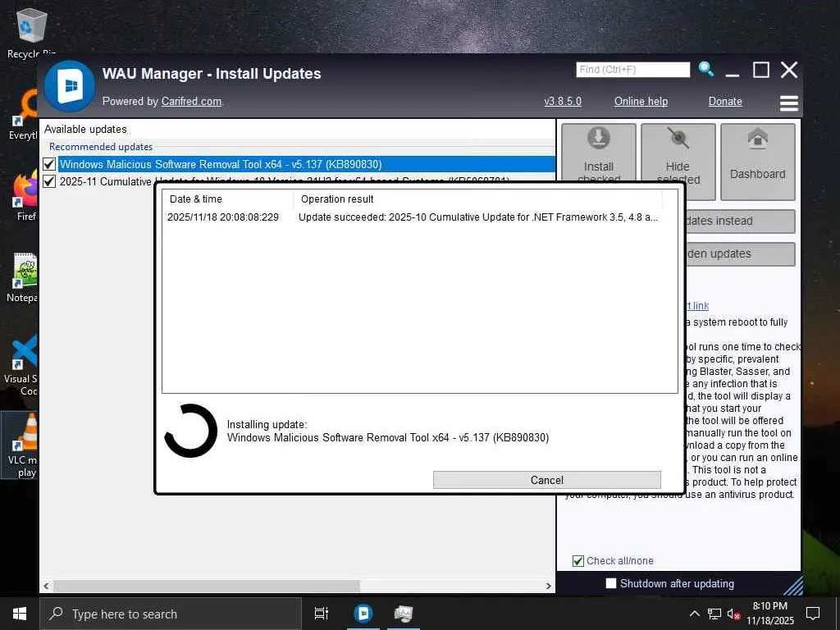Click the network tray icon

pyautogui.click(x=714, y=614)
